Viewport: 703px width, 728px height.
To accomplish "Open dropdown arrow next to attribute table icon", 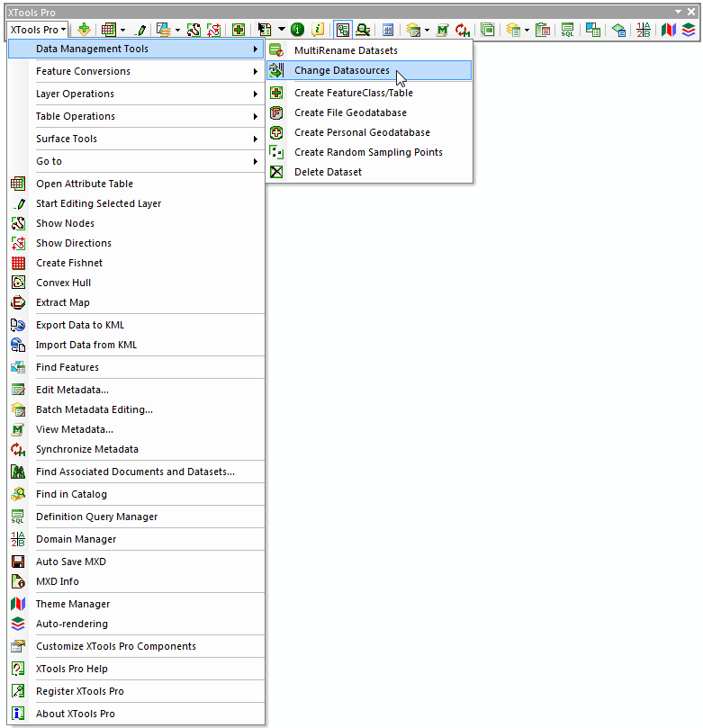I will 122,31.
